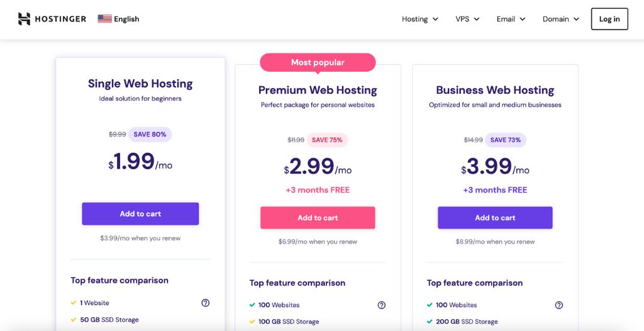The width and height of the screenshot is (644, 331).
Task: Click the SAVE 73% discount badge
Action: [505, 140]
